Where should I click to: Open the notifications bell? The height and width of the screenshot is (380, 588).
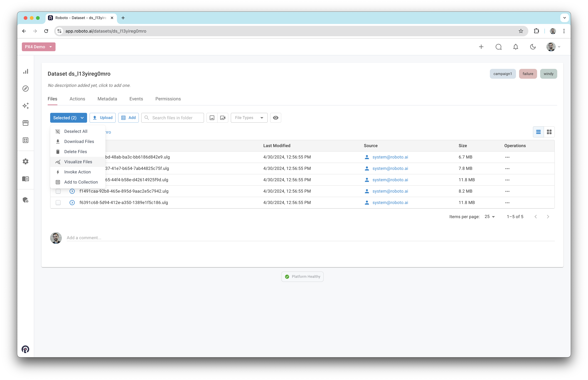click(x=515, y=47)
